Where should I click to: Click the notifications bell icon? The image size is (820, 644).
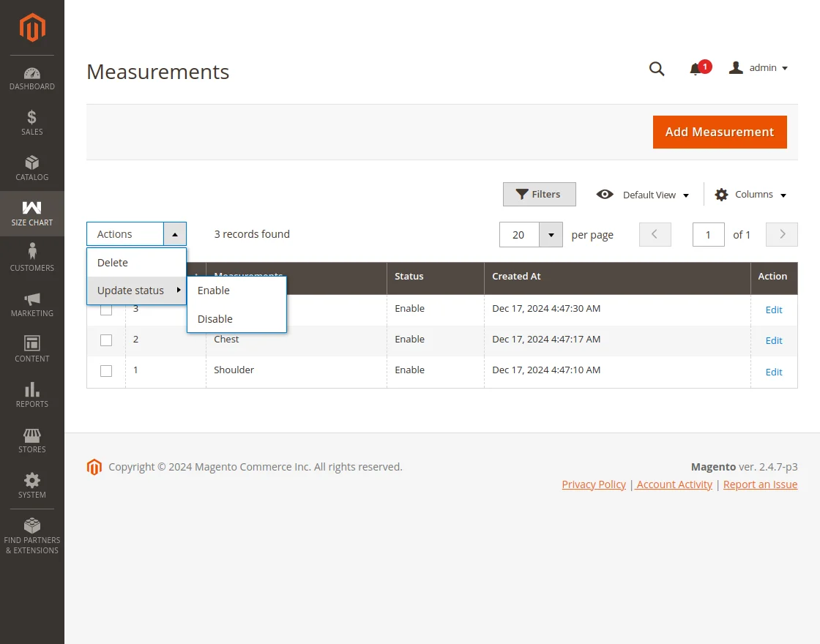point(696,69)
